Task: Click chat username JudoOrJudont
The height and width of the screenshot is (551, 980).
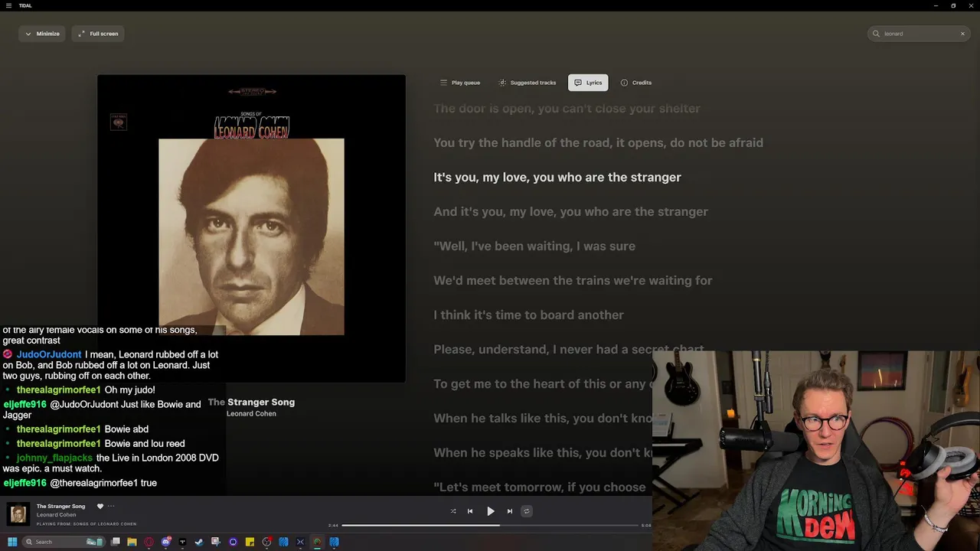Action: [49, 354]
